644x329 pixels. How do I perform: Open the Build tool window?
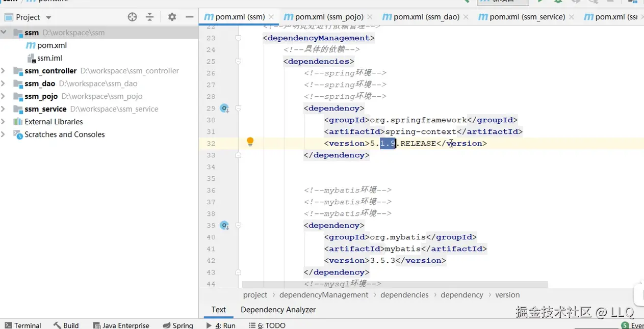(66, 325)
